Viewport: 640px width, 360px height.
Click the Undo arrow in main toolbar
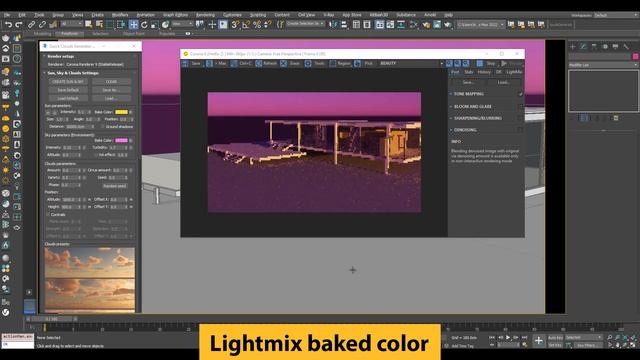pyautogui.click(x=8, y=25)
